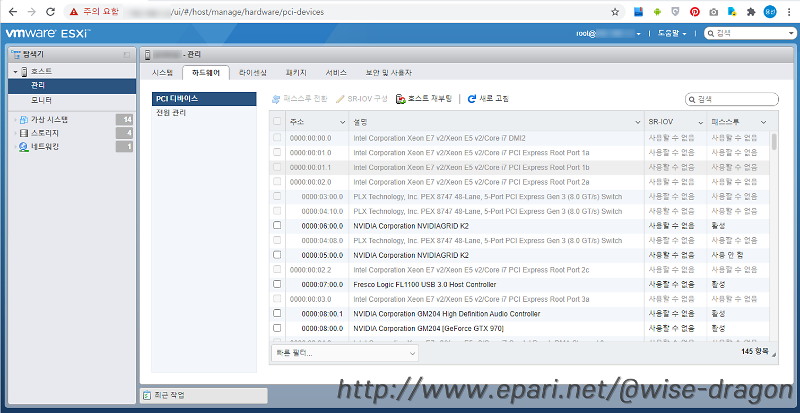Select PCI Devices in hardware list

tap(204, 99)
